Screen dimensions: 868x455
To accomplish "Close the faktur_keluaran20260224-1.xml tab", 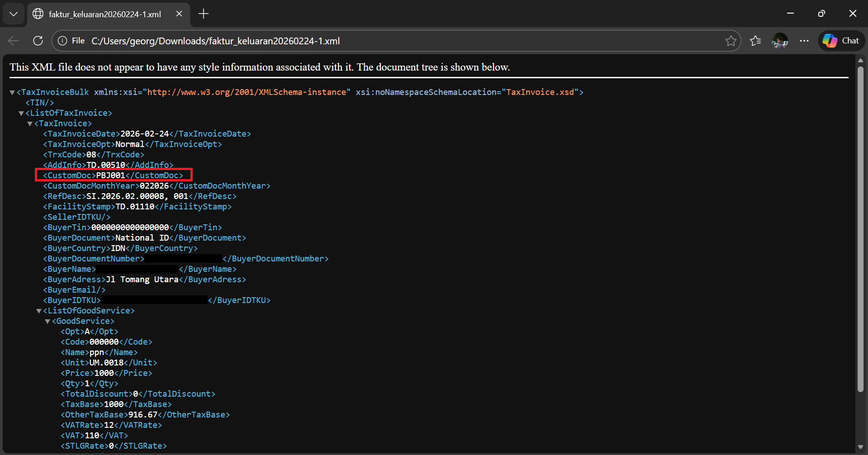I will (x=179, y=14).
